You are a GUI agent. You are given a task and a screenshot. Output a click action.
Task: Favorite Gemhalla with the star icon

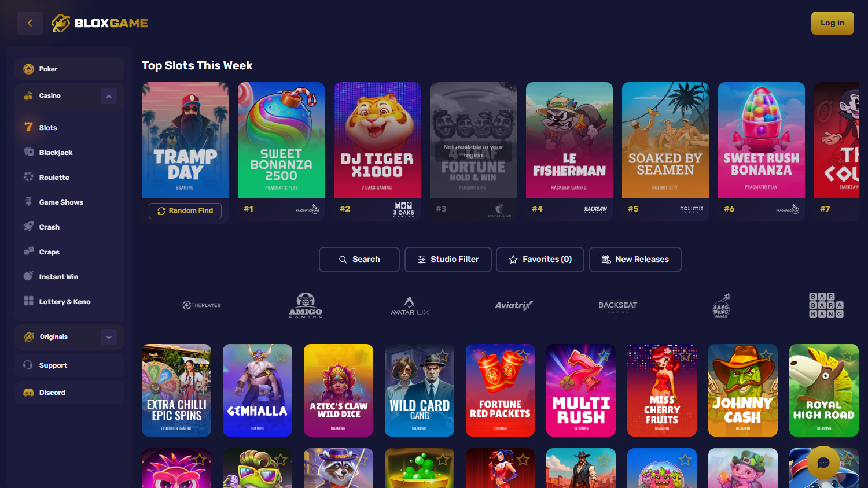point(281,356)
